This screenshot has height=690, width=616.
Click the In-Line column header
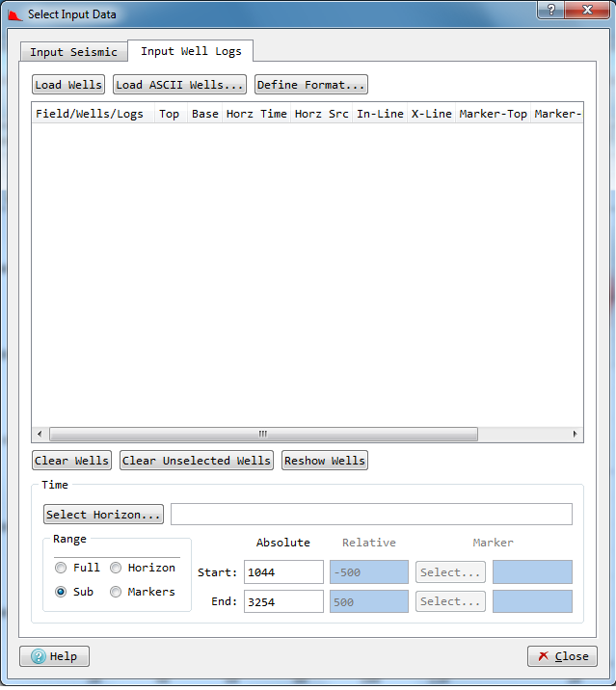pyautogui.click(x=380, y=114)
